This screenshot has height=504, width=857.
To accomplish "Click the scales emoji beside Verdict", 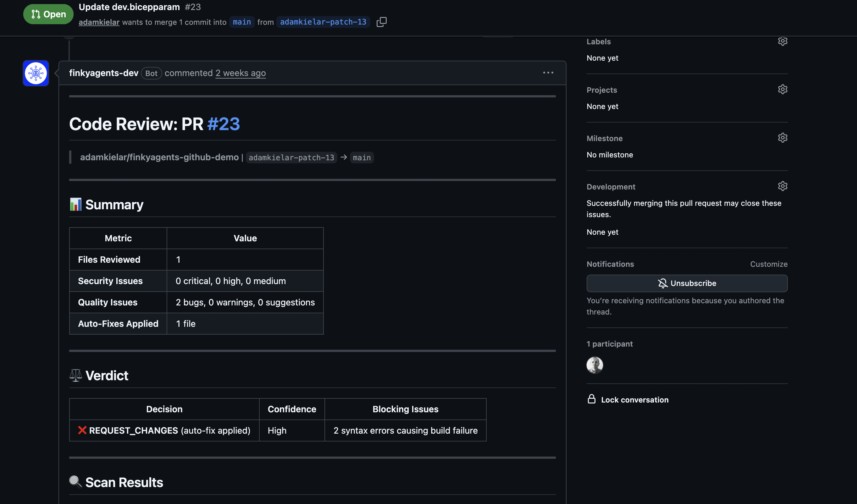I will click(x=75, y=375).
